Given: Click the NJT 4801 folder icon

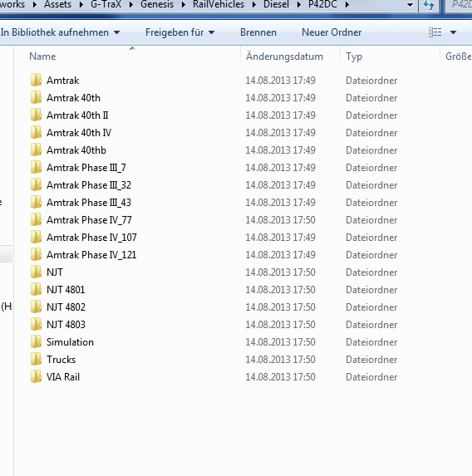Looking at the screenshot, I should click(x=36, y=290).
